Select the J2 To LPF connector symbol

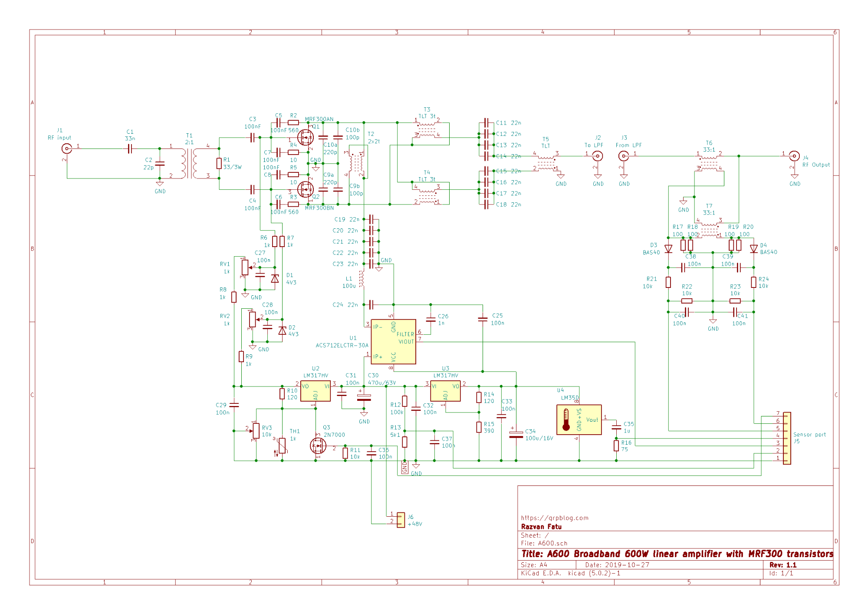pos(598,156)
